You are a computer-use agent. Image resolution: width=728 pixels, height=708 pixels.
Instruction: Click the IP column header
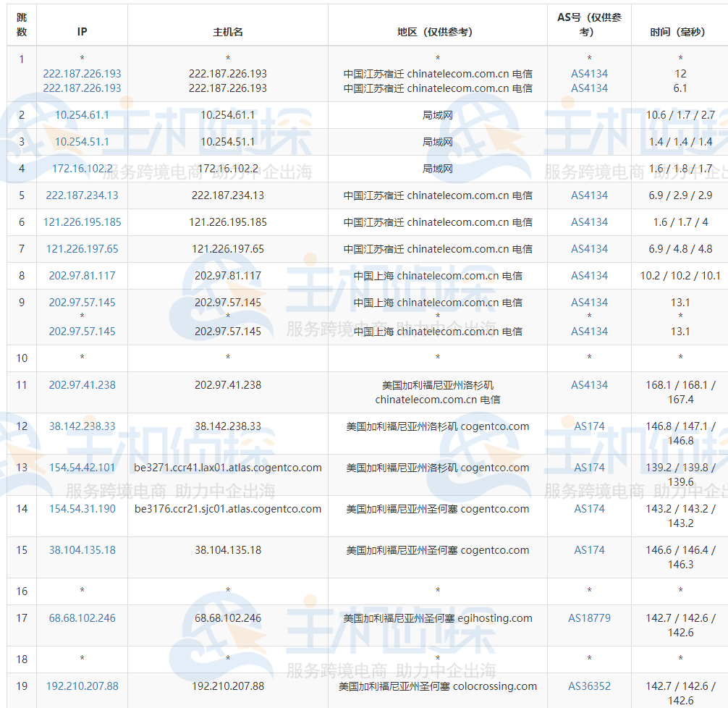tap(82, 31)
